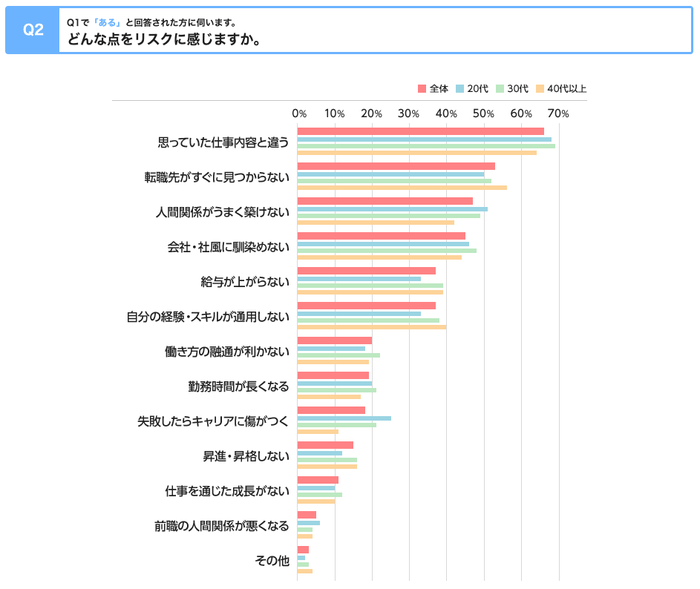Click the orange 40代以上 legend swatch
This screenshot has height=589, width=700.
click(540, 88)
